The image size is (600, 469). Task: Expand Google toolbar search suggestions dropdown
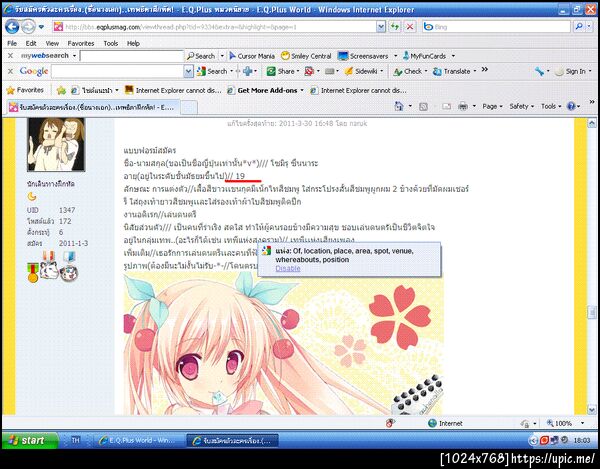188,72
